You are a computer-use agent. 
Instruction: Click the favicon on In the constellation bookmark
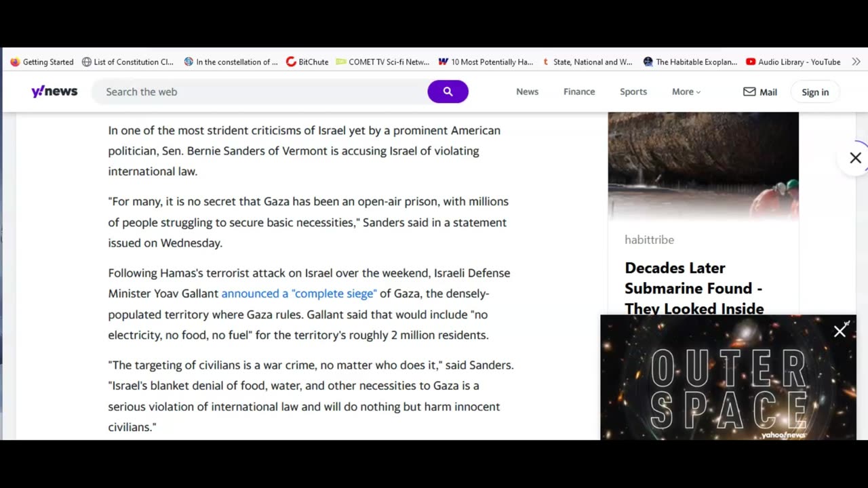pos(189,62)
